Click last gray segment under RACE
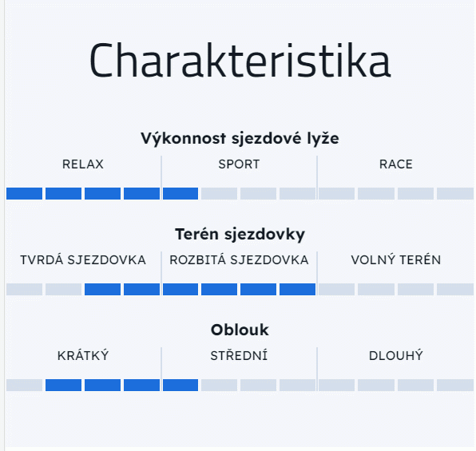This screenshot has height=451, width=476. click(455, 194)
